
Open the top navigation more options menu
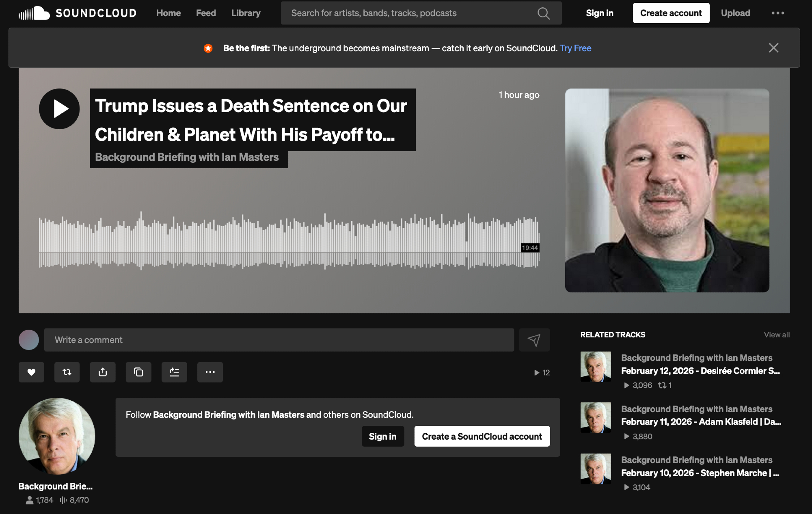click(x=777, y=13)
